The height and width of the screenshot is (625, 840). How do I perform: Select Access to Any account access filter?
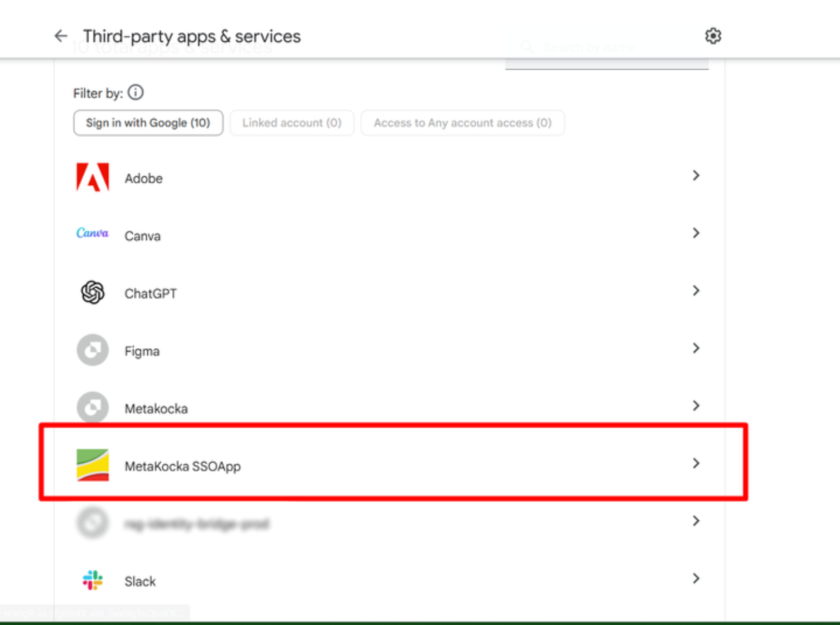pyautogui.click(x=463, y=123)
